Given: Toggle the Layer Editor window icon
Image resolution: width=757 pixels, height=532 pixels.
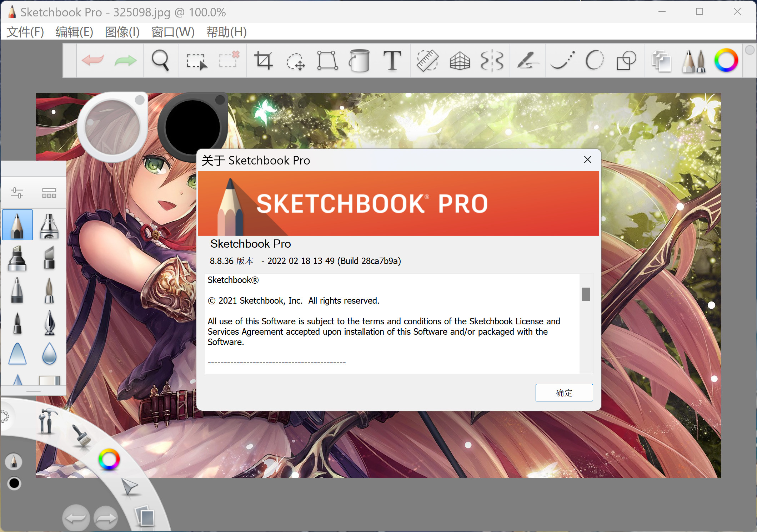Looking at the screenshot, I should [x=661, y=61].
